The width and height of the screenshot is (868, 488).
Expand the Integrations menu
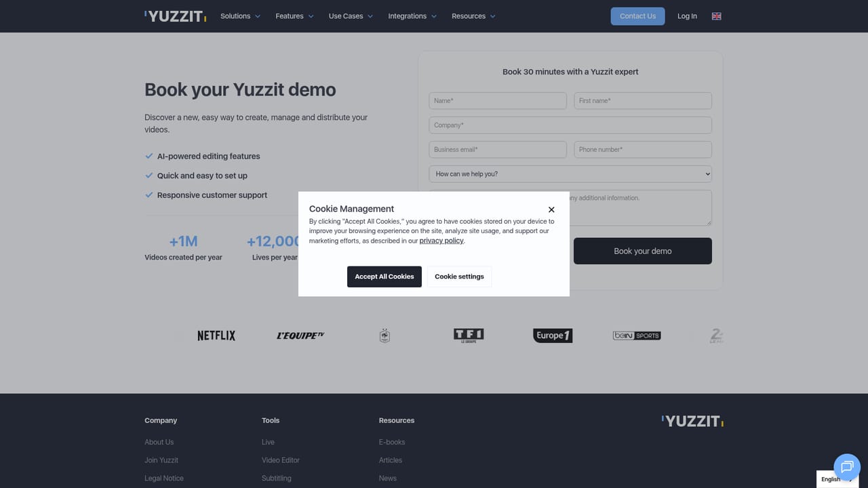(x=412, y=16)
